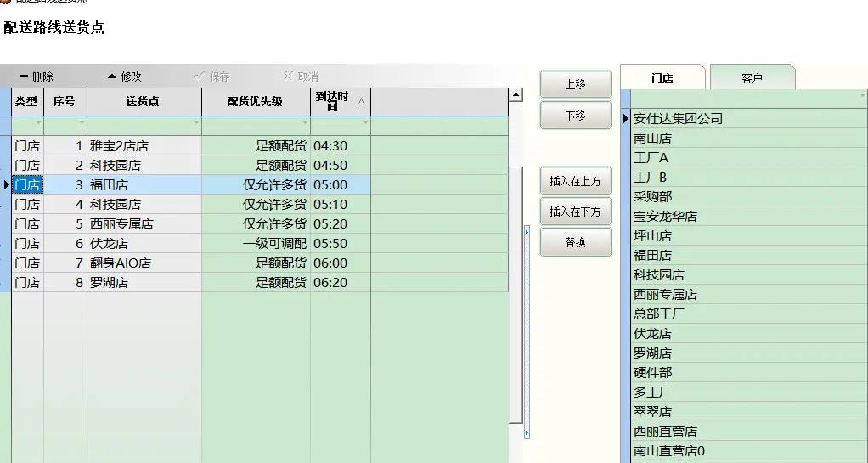Open the 配货优先级 column filter dropdown
Viewport: 868px width, 463px height.
coord(304,123)
